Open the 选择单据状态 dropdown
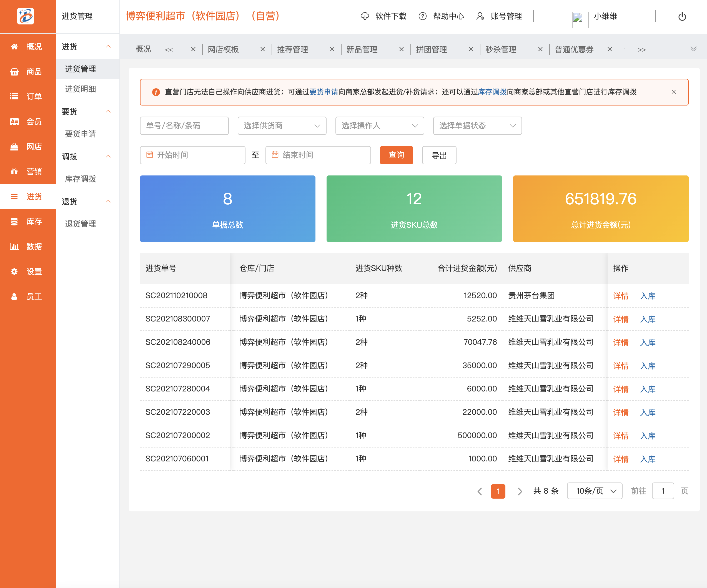The width and height of the screenshot is (707, 588). coord(477,125)
